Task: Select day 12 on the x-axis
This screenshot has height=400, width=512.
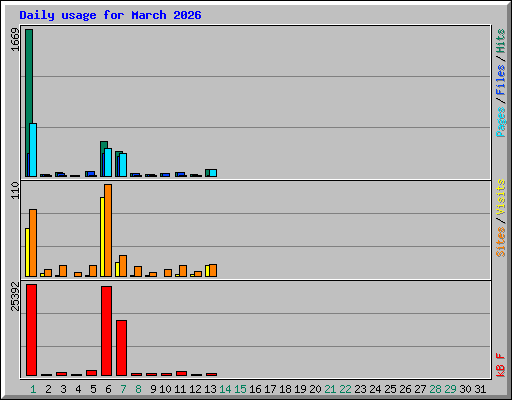Action: tap(195, 389)
